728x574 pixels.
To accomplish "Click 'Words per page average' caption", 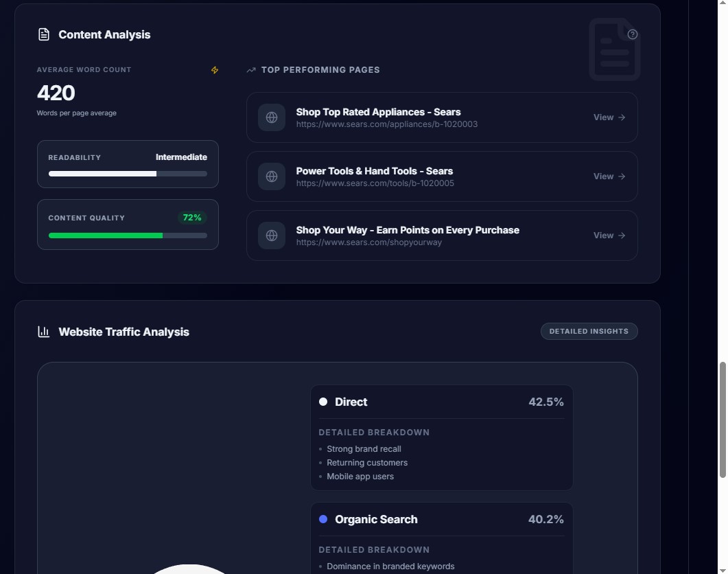I will [x=77, y=113].
